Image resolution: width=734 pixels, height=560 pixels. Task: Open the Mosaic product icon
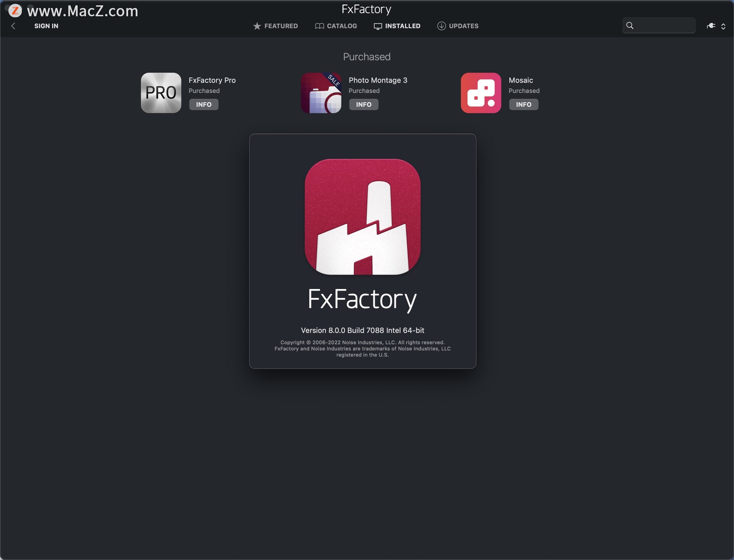(481, 93)
